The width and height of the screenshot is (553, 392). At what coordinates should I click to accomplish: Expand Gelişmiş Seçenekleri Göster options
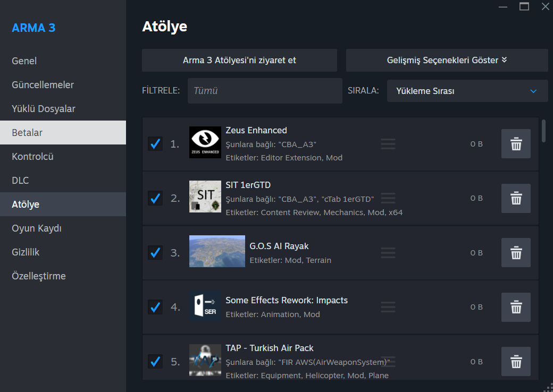point(447,60)
